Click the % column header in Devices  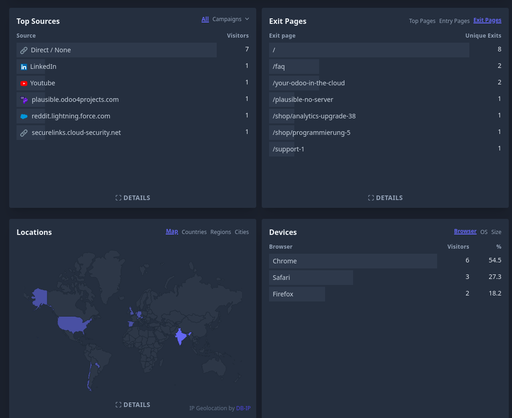499,247
